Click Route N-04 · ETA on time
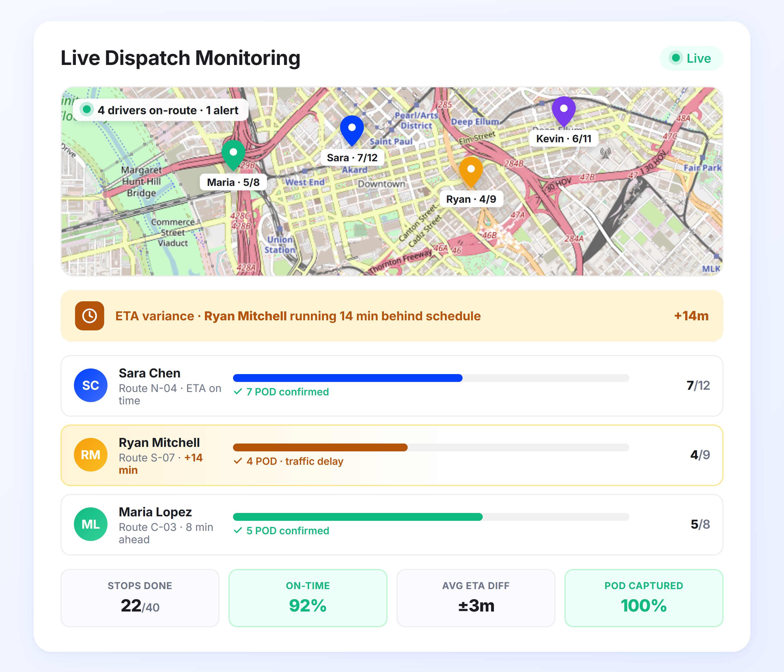The image size is (784, 672). (170, 394)
